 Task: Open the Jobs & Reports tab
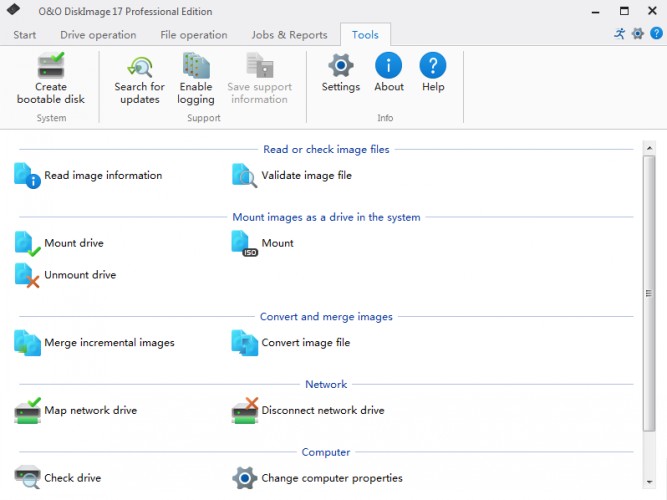click(289, 35)
